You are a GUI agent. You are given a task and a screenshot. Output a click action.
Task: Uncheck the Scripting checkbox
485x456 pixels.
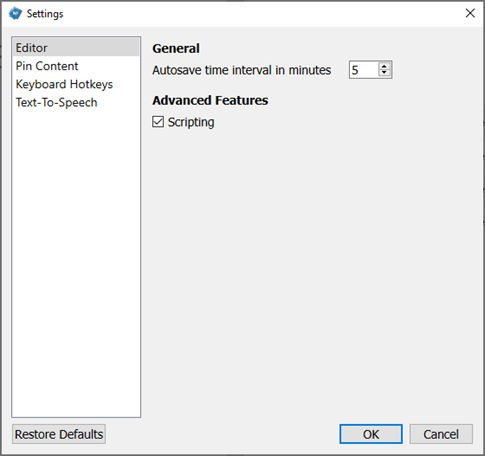click(158, 122)
